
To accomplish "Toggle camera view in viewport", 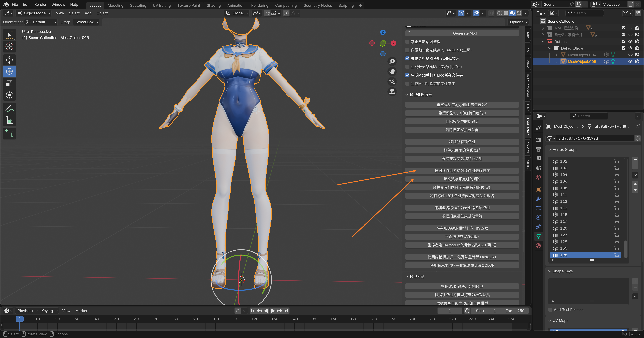I will coord(392,82).
